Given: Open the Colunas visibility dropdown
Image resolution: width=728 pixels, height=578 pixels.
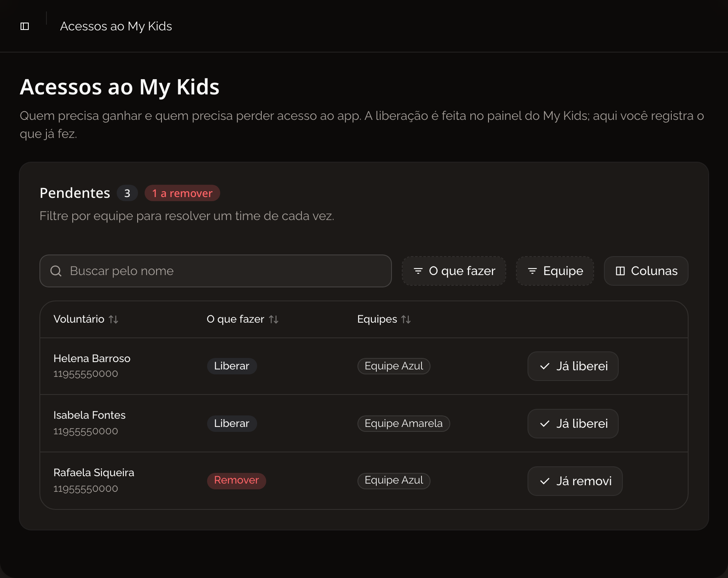Looking at the screenshot, I should (x=646, y=271).
